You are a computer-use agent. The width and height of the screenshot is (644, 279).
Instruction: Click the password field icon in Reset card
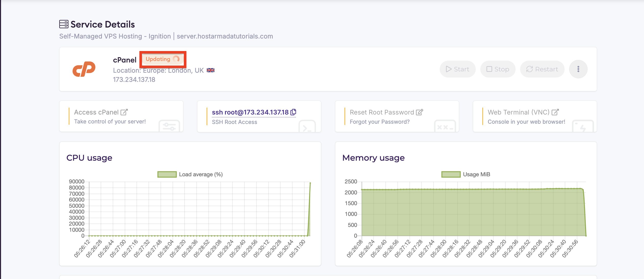coord(445,126)
